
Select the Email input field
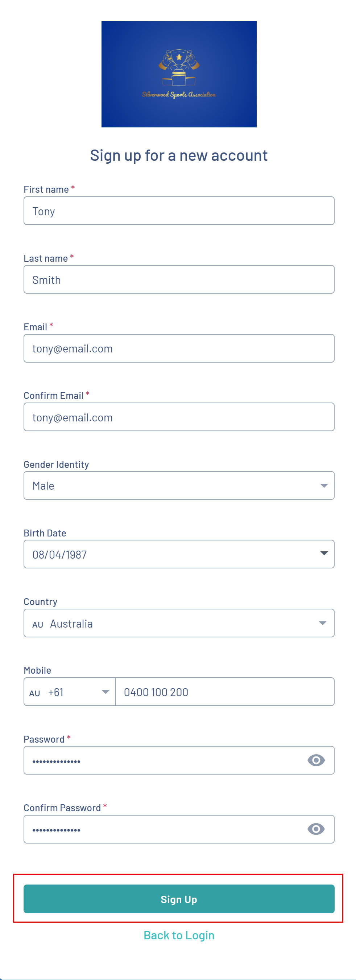179,348
